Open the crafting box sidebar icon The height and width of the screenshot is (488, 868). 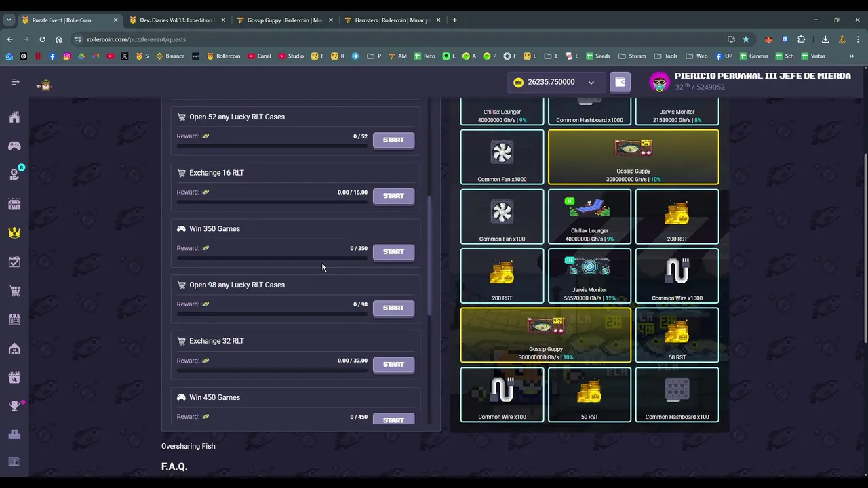coord(14,378)
